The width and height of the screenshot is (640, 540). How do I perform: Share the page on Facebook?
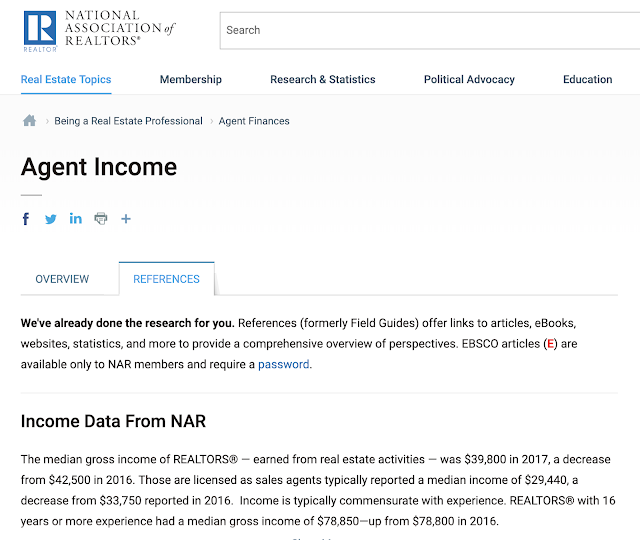[26, 219]
